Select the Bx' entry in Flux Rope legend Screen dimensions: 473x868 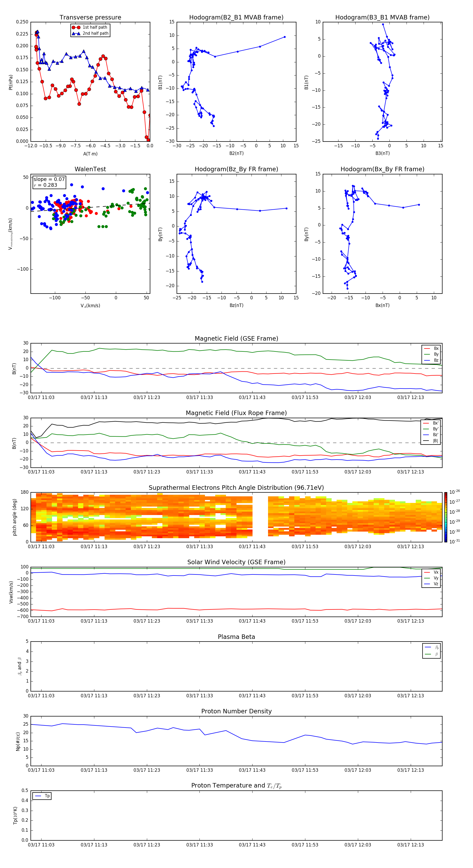tap(431, 423)
